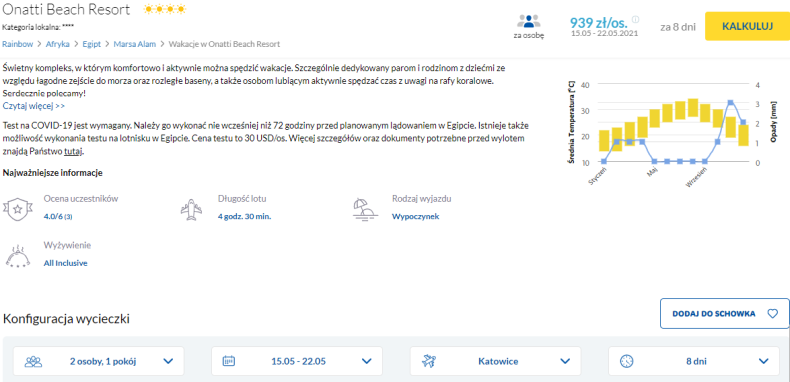This screenshot has width=790, height=382.
Task: Click the info icon beside 939 zł/os.
Action: (635, 20)
